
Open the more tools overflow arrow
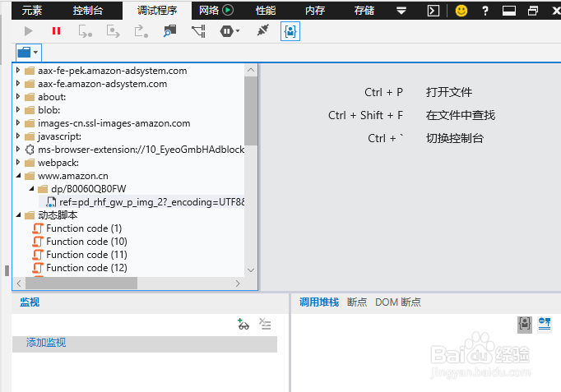pyautogui.click(x=401, y=11)
